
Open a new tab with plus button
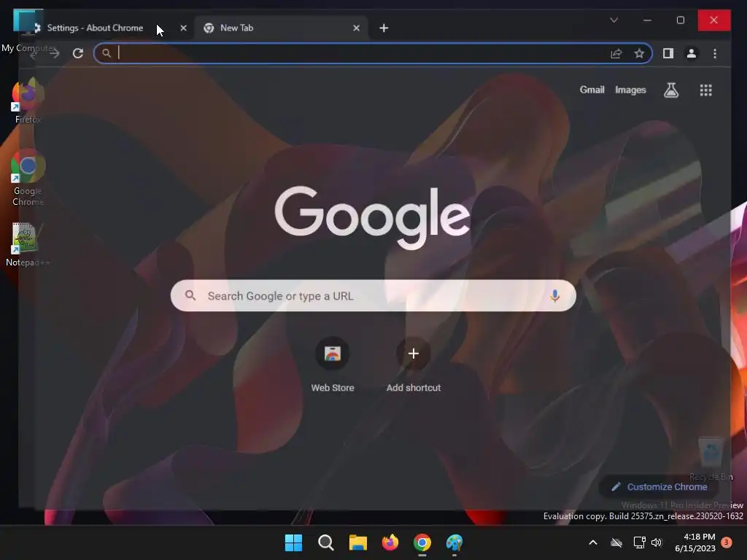click(384, 28)
